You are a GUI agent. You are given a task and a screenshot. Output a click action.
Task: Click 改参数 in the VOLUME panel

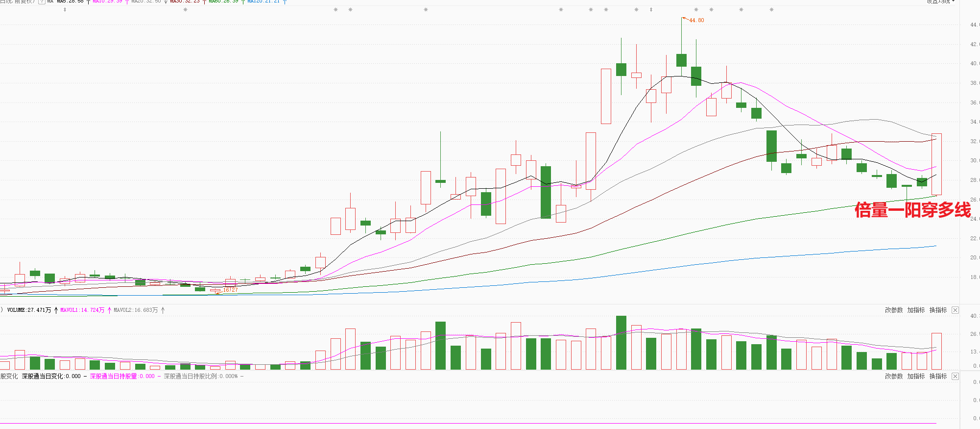894,310
